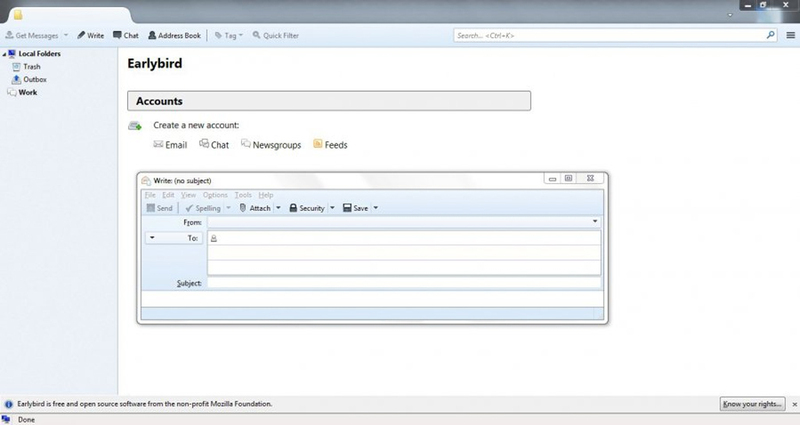800x425 pixels.
Task: Open the Tag dropdown in toolbar
Action: (229, 35)
